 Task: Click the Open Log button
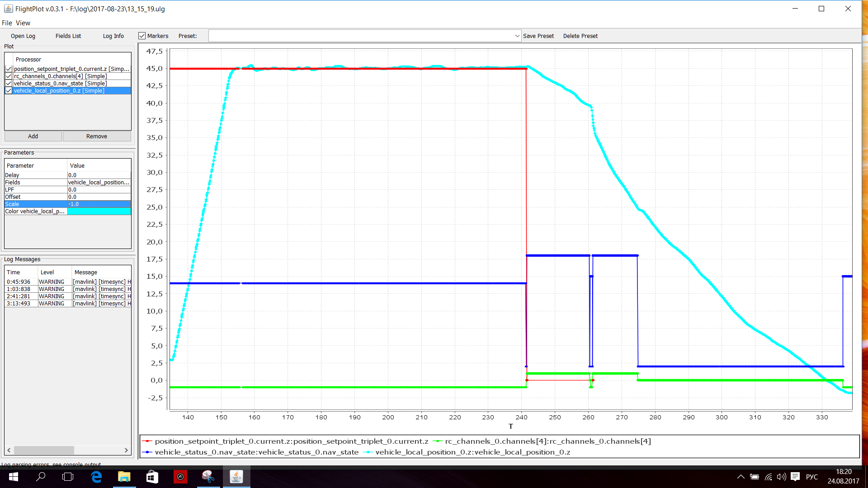coord(22,36)
